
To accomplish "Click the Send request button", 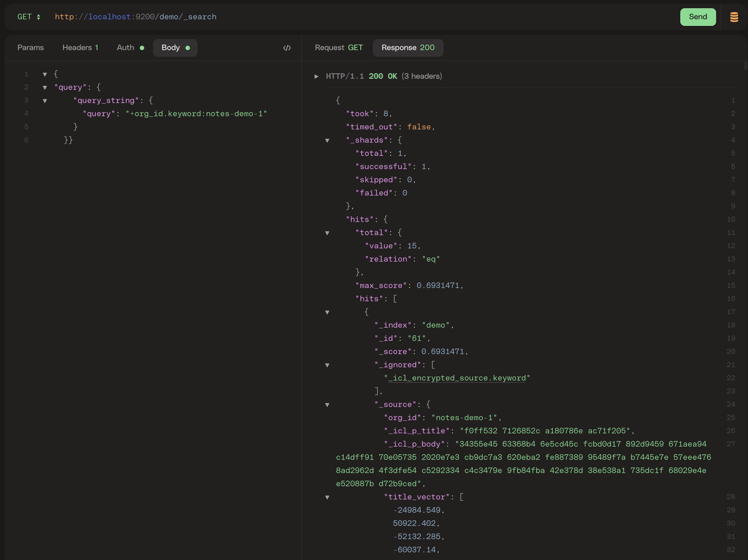I will coord(698,17).
